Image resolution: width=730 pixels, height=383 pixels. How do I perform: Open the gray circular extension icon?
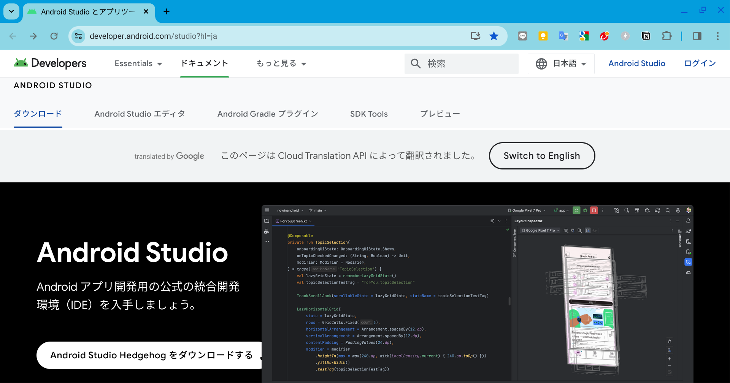pyautogui.click(x=625, y=36)
